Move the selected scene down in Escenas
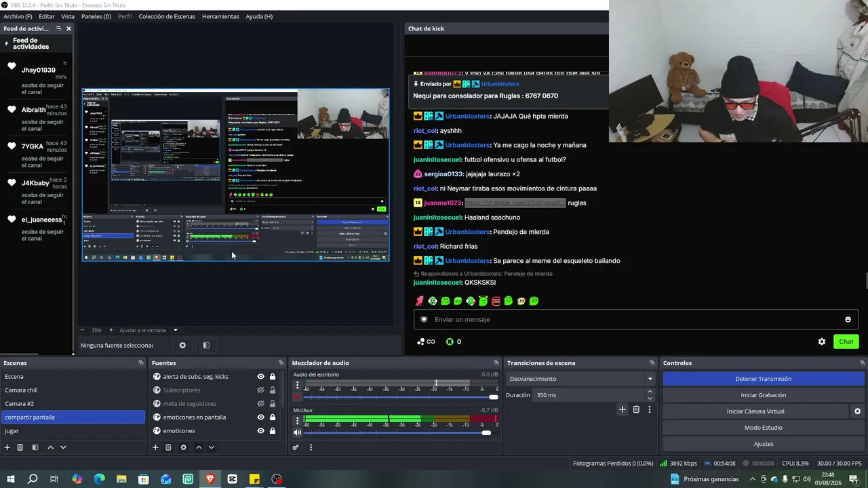Viewport: 868px width, 488px height. (x=63, y=447)
